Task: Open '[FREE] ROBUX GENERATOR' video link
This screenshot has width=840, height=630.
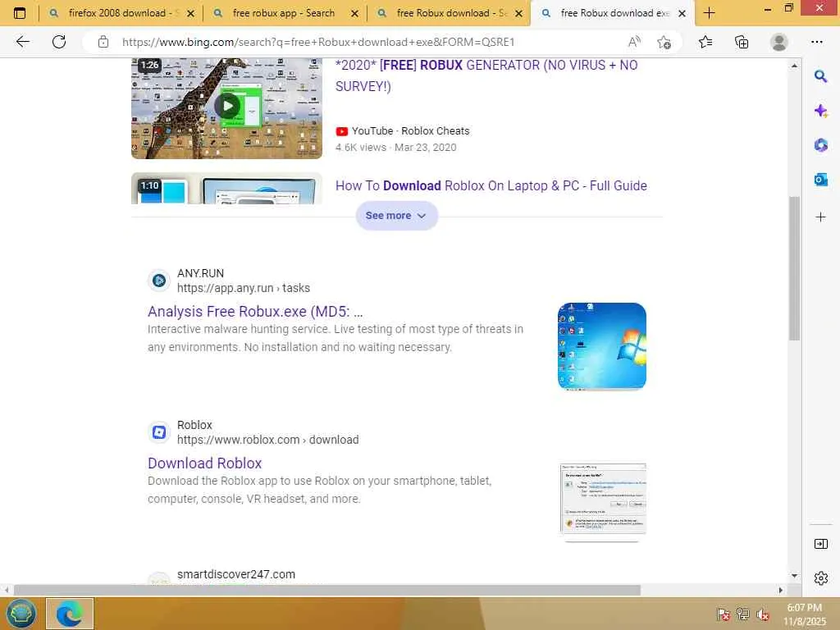Action: pos(486,75)
